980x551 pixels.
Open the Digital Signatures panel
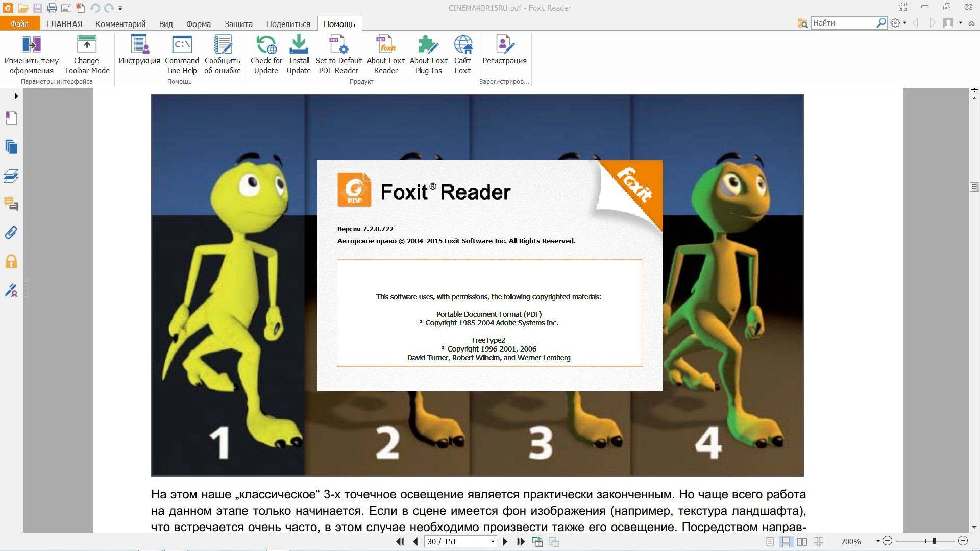coord(11,291)
